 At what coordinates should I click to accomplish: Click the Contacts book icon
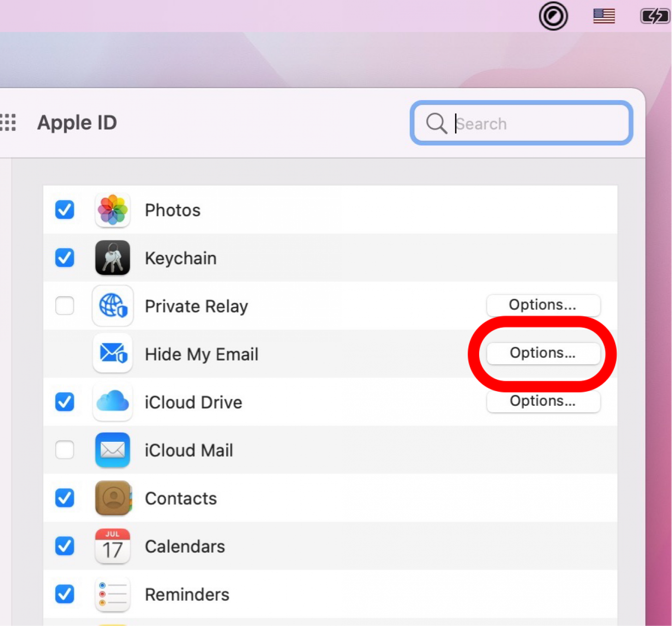pyautogui.click(x=114, y=498)
